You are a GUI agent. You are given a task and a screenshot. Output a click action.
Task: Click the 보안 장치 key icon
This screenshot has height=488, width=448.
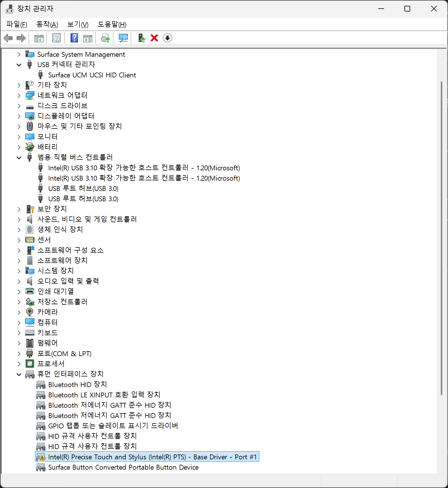click(30, 209)
